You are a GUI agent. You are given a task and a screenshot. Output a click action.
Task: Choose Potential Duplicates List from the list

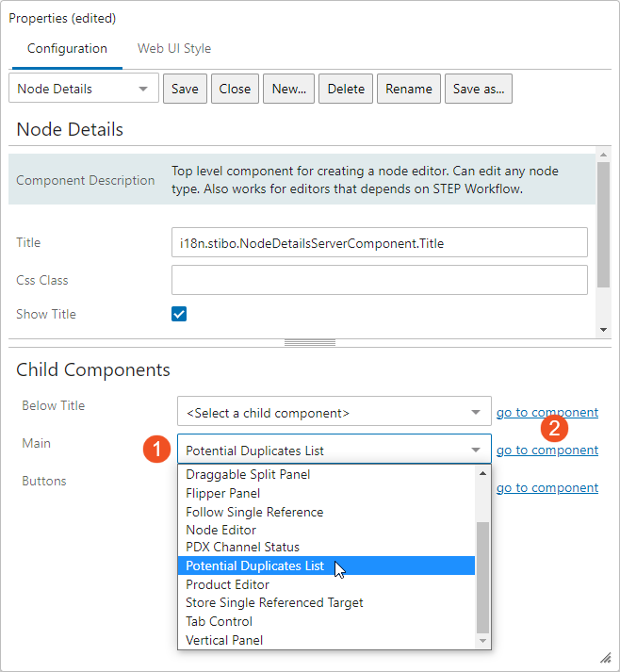tap(255, 565)
